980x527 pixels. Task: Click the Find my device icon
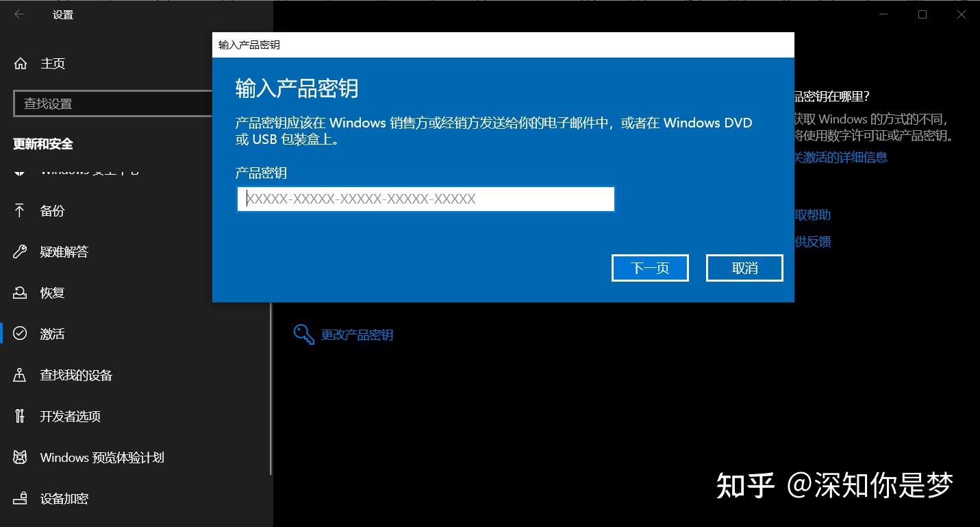[x=20, y=375]
